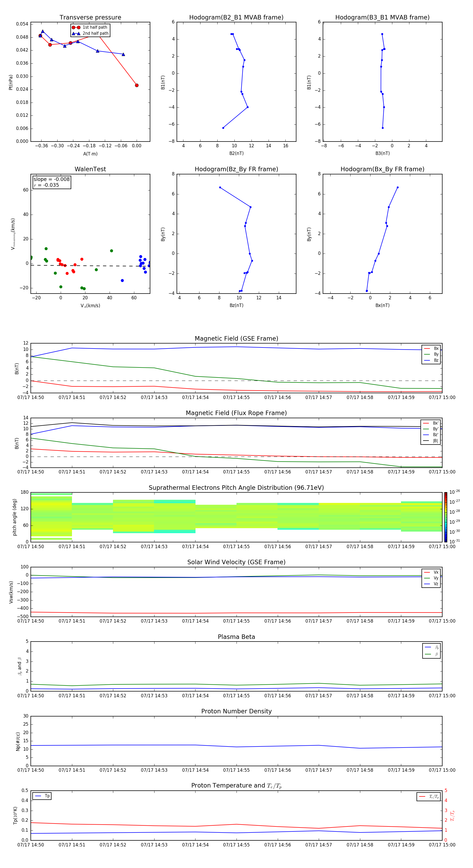This screenshot has width=473, height=868.
Task: Click the βp legend entry in Plasma Beta
Action: click(x=431, y=647)
